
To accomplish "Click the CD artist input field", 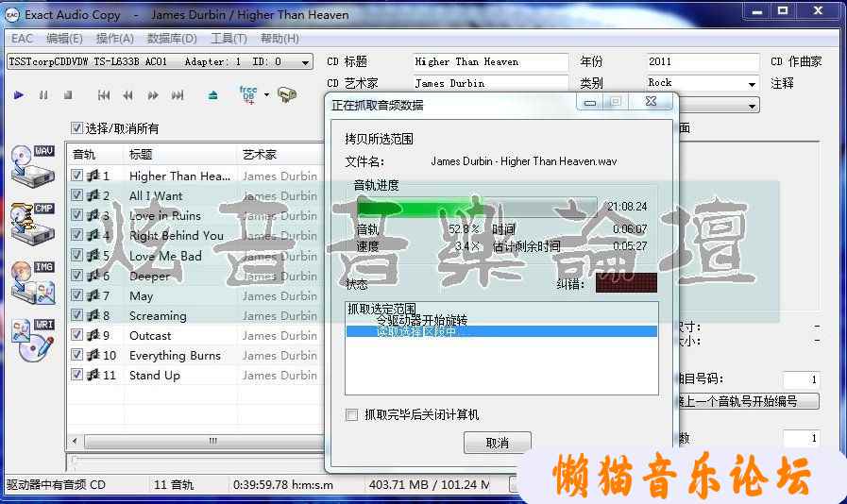I will [x=490, y=83].
